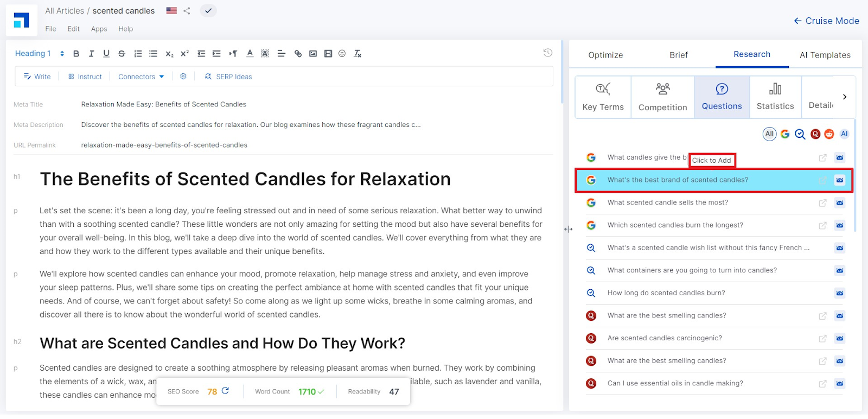Switch to Cruise Mode
The height and width of the screenshot is (419, 868).
(x=826, y=21)
